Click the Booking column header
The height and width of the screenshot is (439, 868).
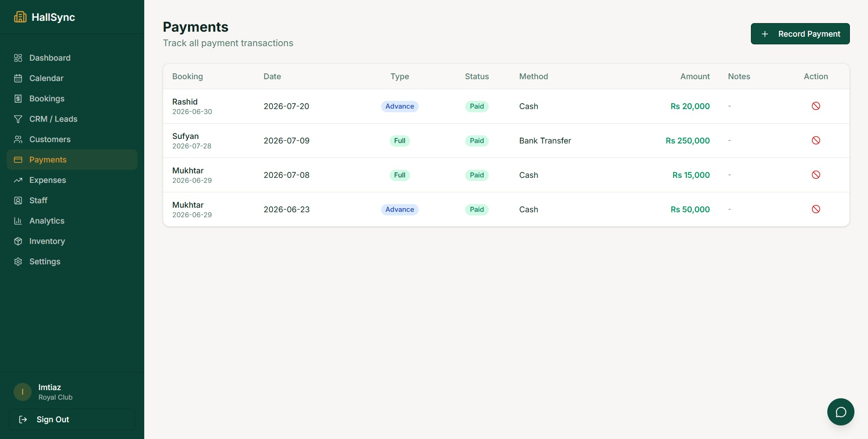[188, 76]
